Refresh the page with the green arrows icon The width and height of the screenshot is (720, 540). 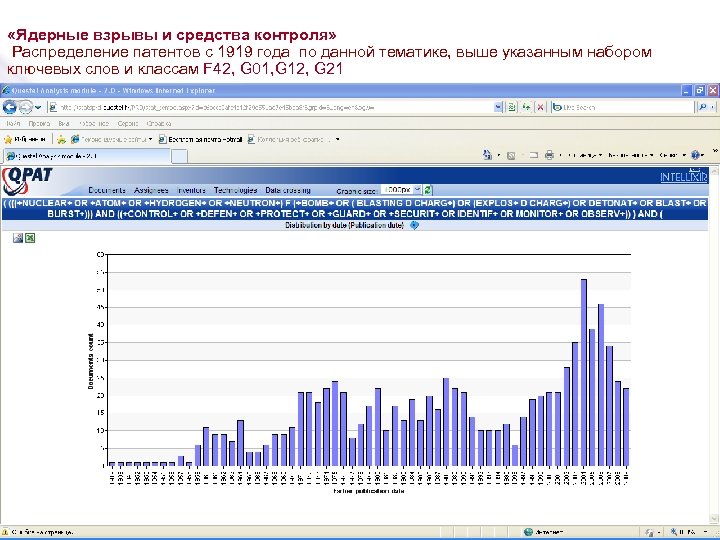(526, 107)
